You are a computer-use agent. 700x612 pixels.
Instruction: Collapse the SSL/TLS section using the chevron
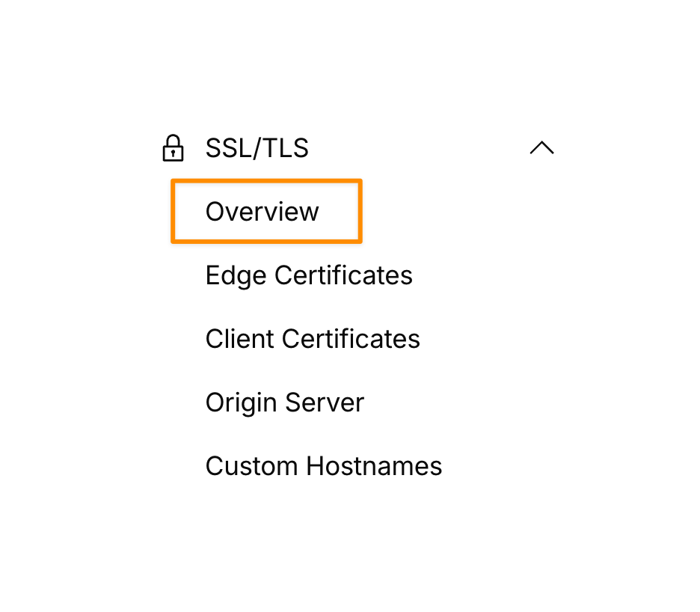point(541,148)
